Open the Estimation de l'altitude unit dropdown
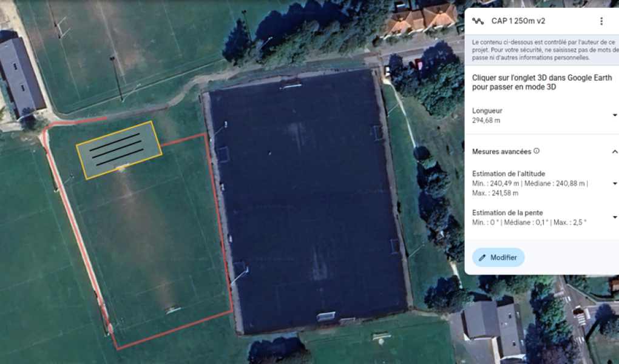 click(615, 184)
